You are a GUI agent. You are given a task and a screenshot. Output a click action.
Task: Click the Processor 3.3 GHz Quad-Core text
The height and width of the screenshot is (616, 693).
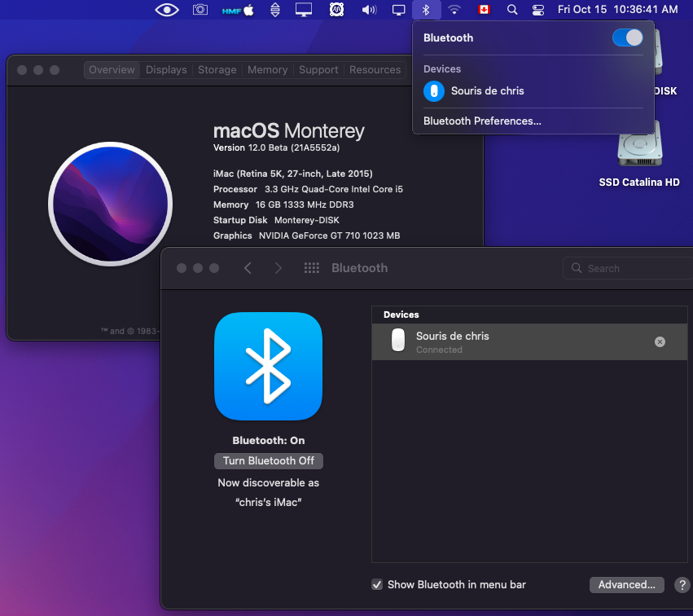click(308, 189)
